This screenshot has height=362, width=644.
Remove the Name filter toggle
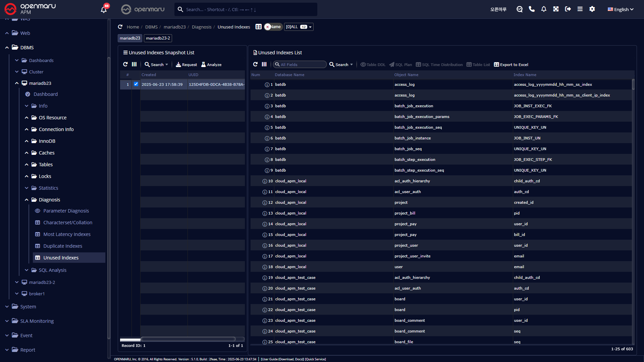pos(268,27)
